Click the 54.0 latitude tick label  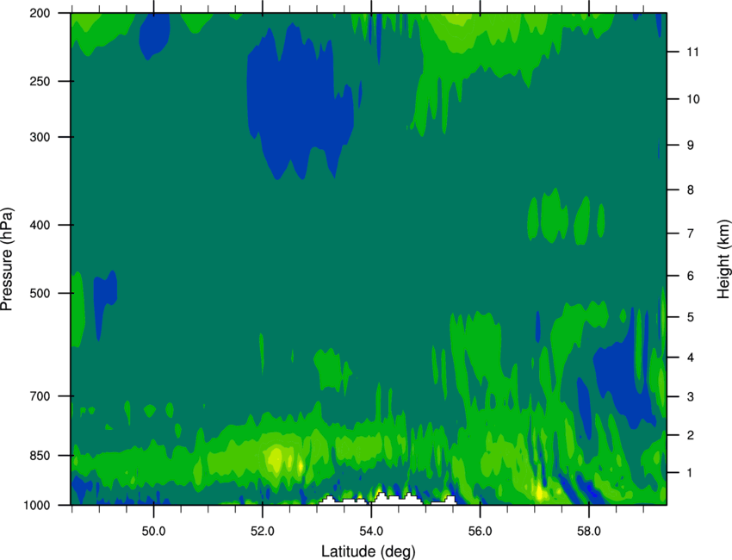tap(371, 532)
